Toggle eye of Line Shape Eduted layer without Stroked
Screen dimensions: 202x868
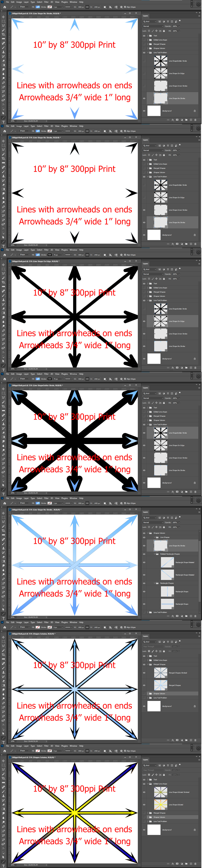144,805
